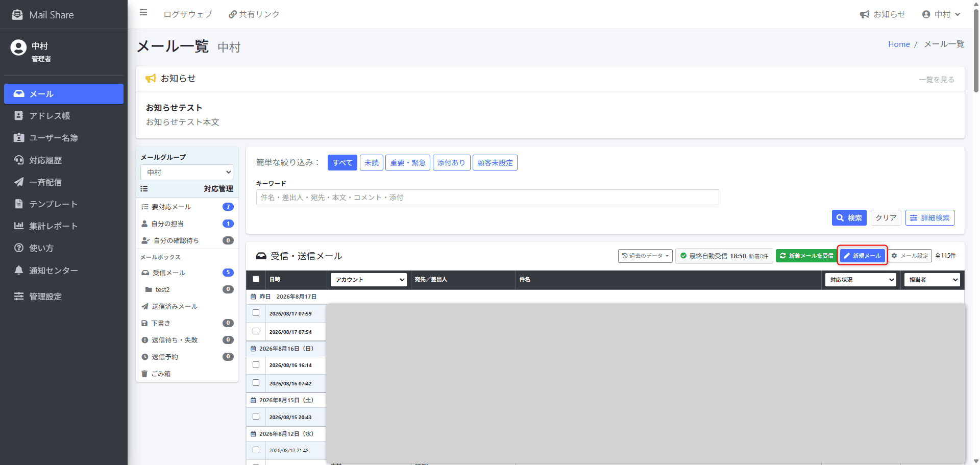Check the 2026/08/17 07:54 mail checkbox
The width and height of the screenshot is (980, 465).
tap(256, 331)
